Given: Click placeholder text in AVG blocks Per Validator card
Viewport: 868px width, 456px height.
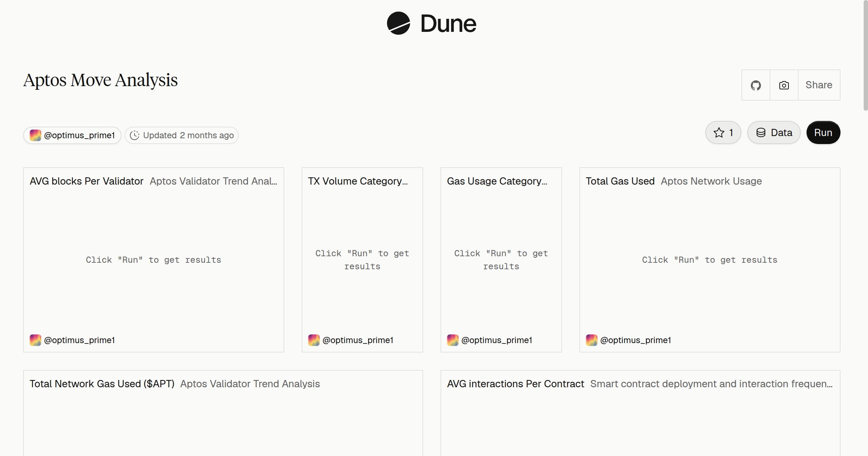Looking at the screenshot, I should 153,260.
